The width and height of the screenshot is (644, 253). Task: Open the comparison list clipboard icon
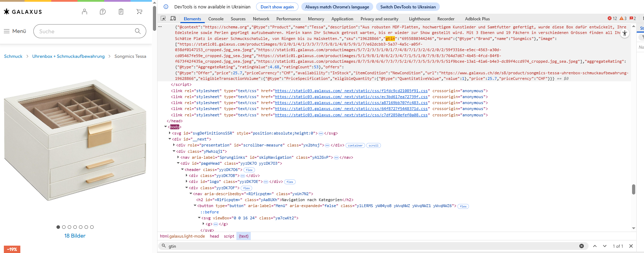click(x=121, y=12)
